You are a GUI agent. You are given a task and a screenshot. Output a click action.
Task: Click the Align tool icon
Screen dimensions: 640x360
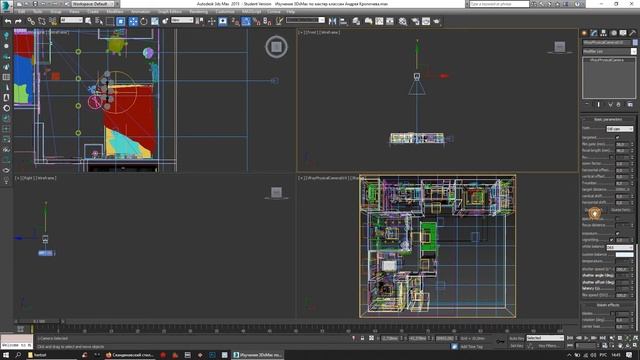click(343, 21)
